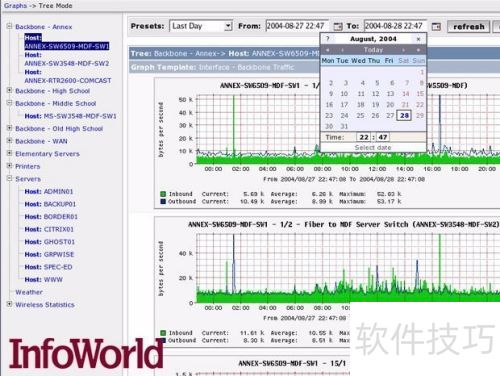Open the From date calendar picker icon
Image resolution: width=500 pixels, height=376 pixels.
(x=338, y=26)
